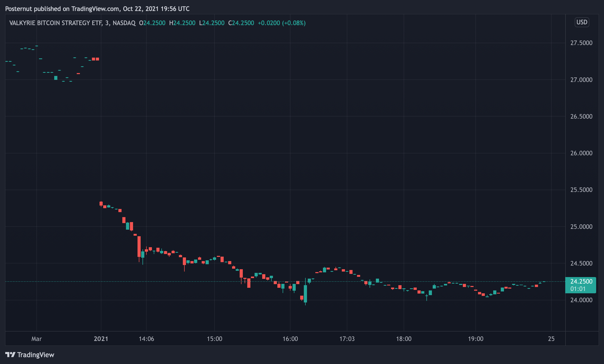The image size is (604, 364).
Task: Click the 17:03 time axis label
Action: pyautogui.click(x=347, y=339)
